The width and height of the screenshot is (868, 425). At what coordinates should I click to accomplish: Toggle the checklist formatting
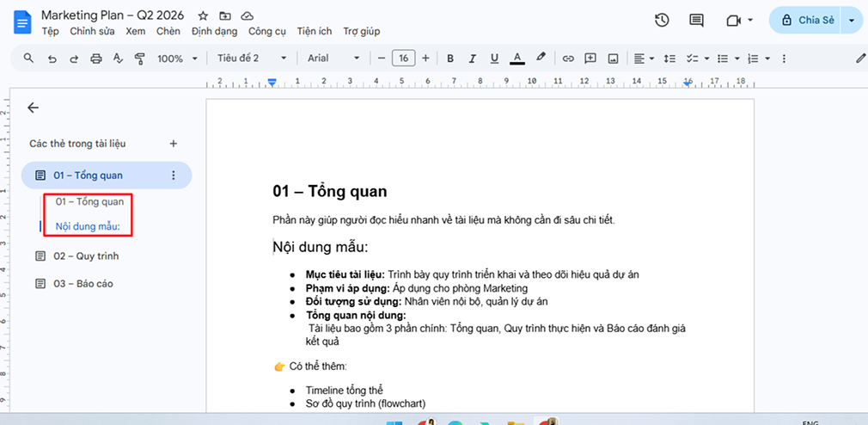click(692, 59)
